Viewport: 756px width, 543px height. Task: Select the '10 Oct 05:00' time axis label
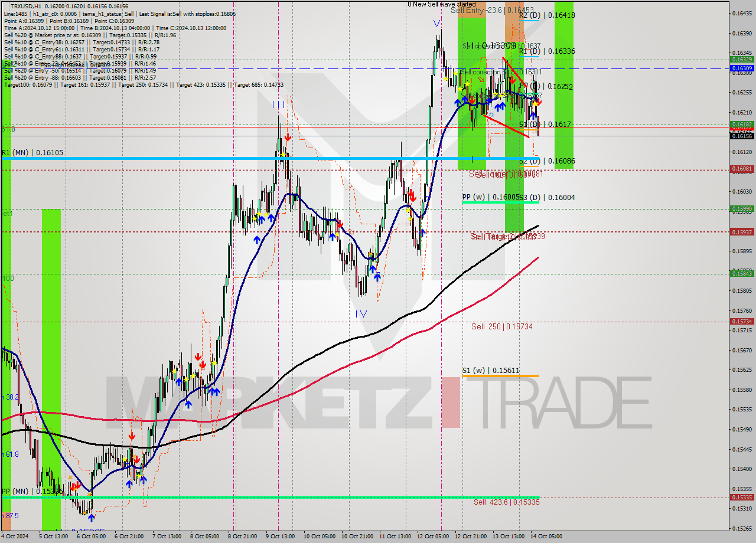click(x=319, y=537)
